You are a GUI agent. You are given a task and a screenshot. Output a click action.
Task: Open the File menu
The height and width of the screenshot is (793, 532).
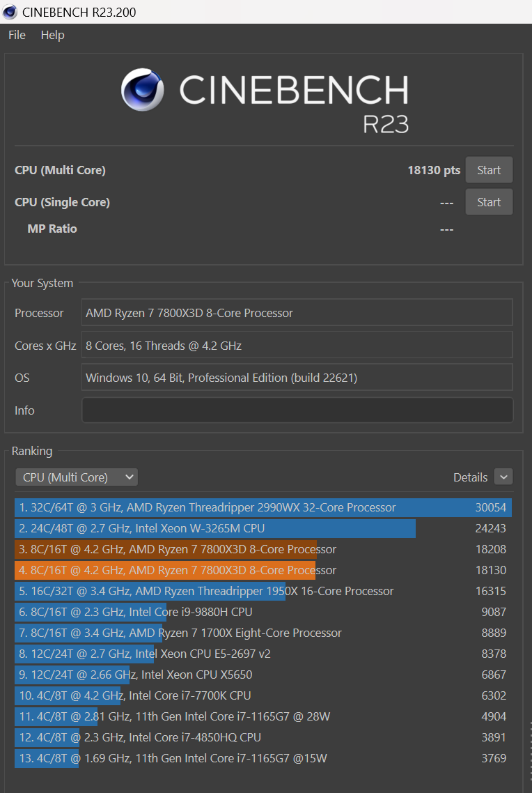[x=17, y=35]
